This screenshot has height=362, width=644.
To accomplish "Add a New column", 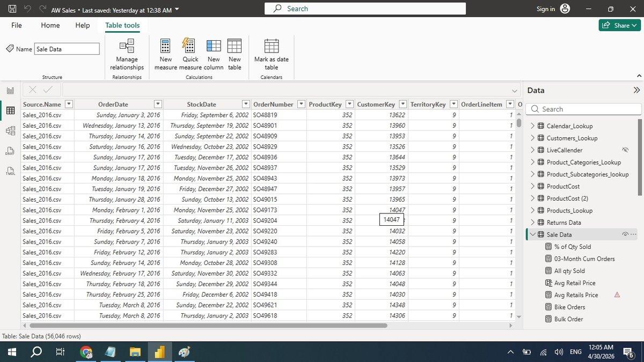I will (214, 55).
